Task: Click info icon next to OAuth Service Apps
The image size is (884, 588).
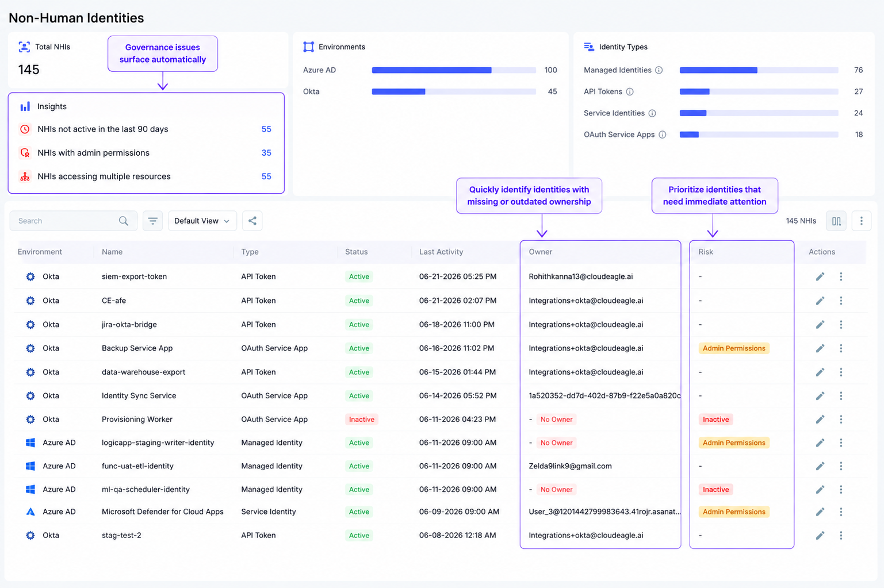Action: (663, 134)
